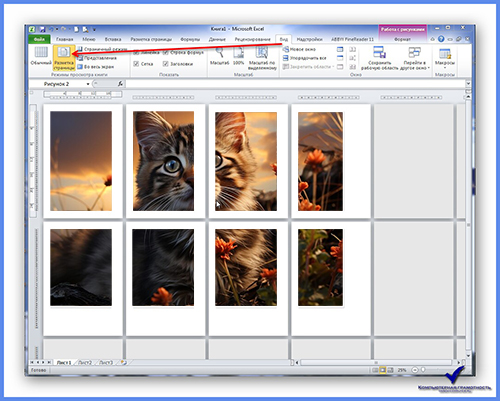
Task: Switch to the Данные tab
Action: coord(217,39)
